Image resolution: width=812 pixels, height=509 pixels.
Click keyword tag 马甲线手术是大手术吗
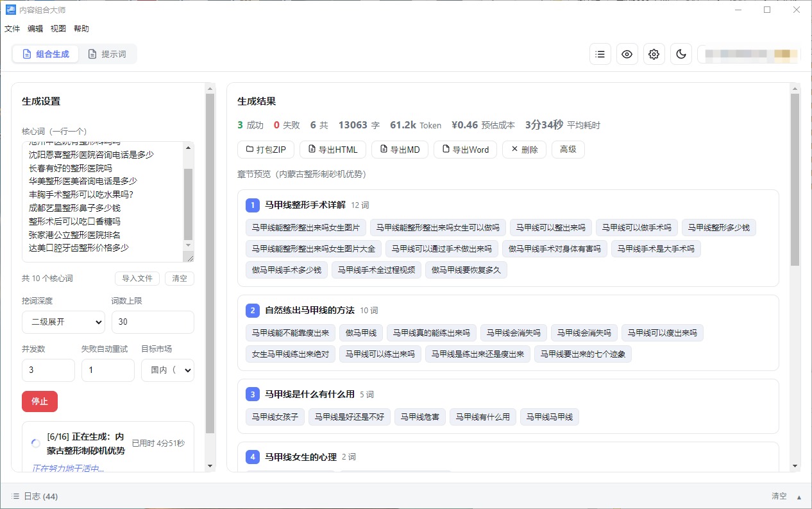tap(656, 249)
